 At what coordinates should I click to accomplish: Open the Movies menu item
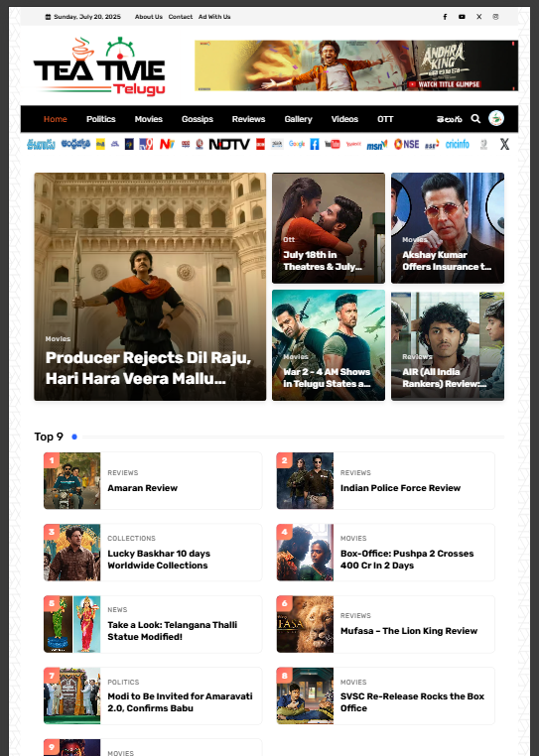(149, 119)
